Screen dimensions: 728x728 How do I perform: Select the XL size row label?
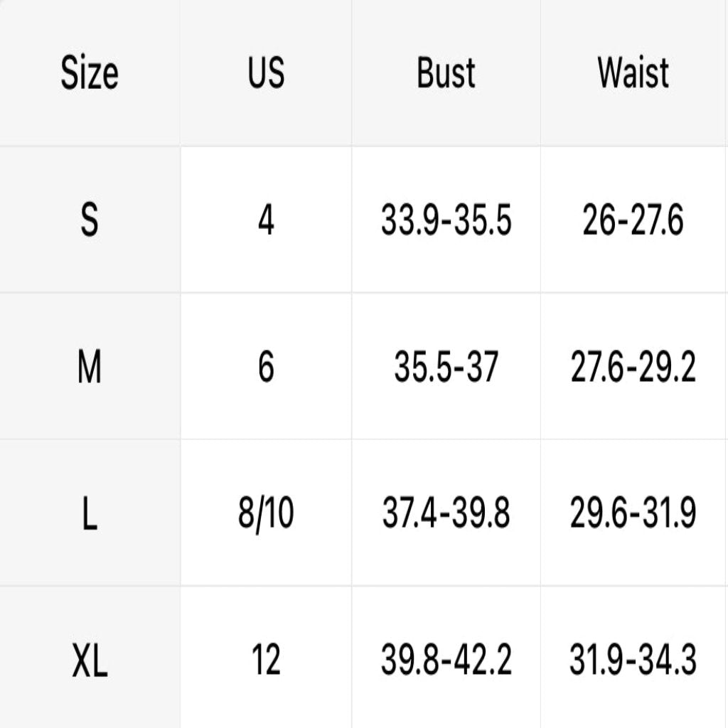click(x=90, y=660)
